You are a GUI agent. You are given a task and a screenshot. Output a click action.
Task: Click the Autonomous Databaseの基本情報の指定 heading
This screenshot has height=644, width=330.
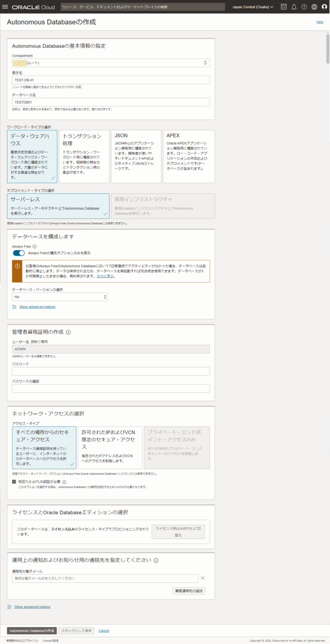tap(59, 46)
